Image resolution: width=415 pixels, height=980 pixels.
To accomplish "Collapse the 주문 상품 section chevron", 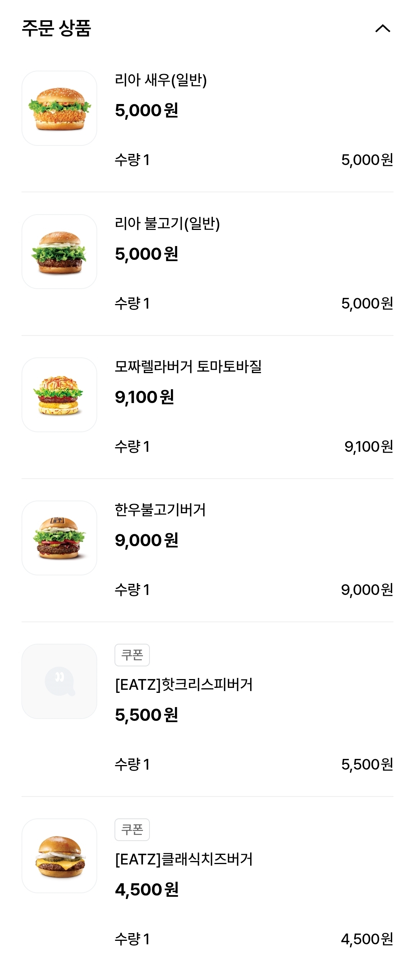I will tap(382, 28).
